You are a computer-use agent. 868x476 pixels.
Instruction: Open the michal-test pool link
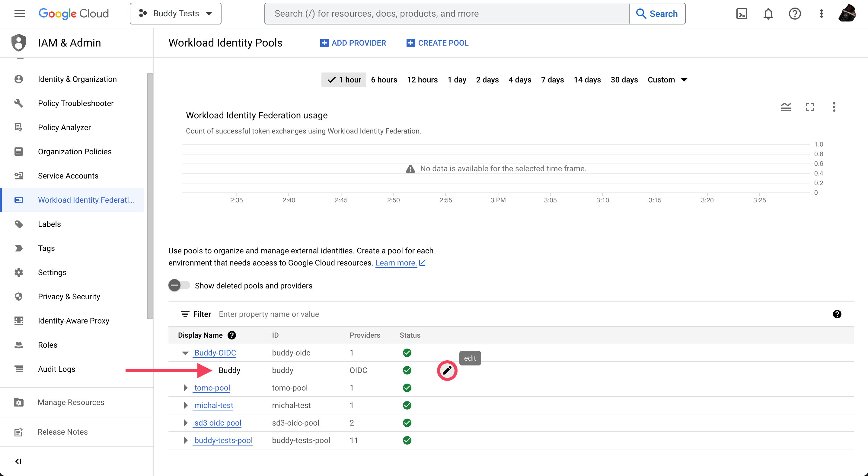pyautogui.click(x=214, y=405)
